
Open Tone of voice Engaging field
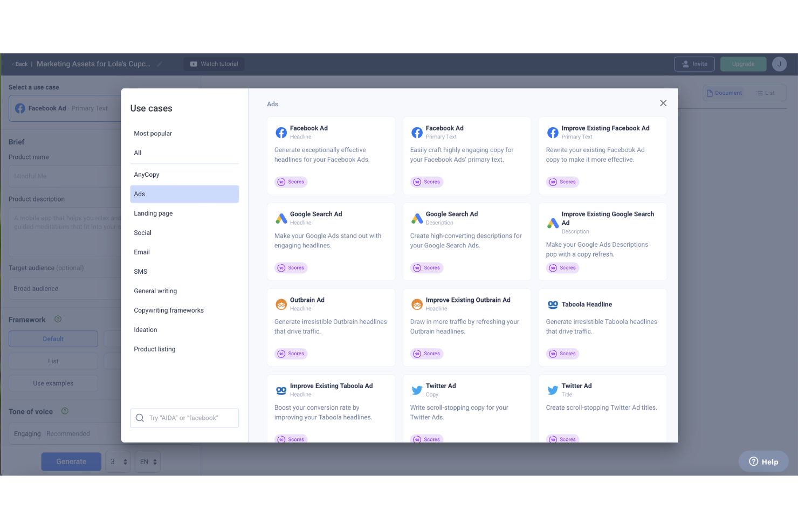tap(65, 434)
